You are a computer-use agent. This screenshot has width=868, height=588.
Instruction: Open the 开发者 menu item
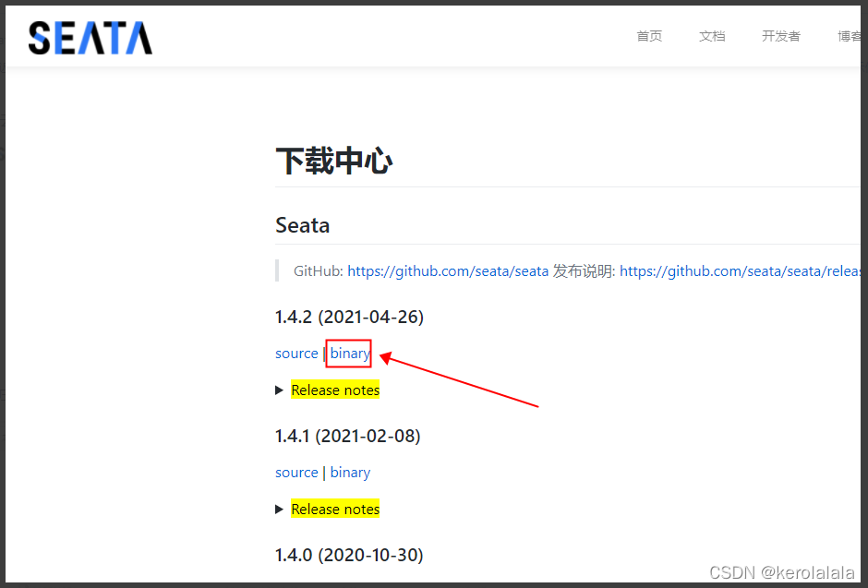pos(780,37)
